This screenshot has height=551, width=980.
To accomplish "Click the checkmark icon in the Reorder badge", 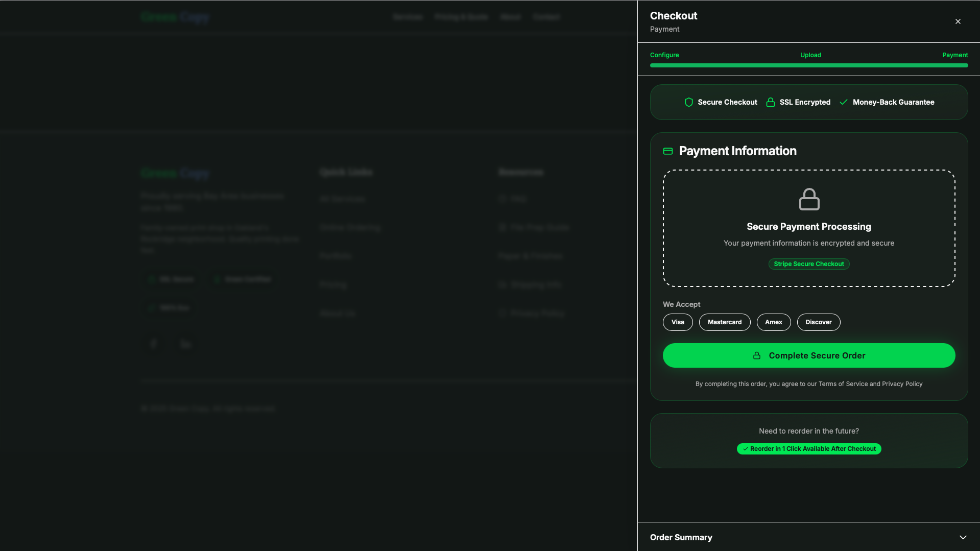I will (x=745, y=449).
